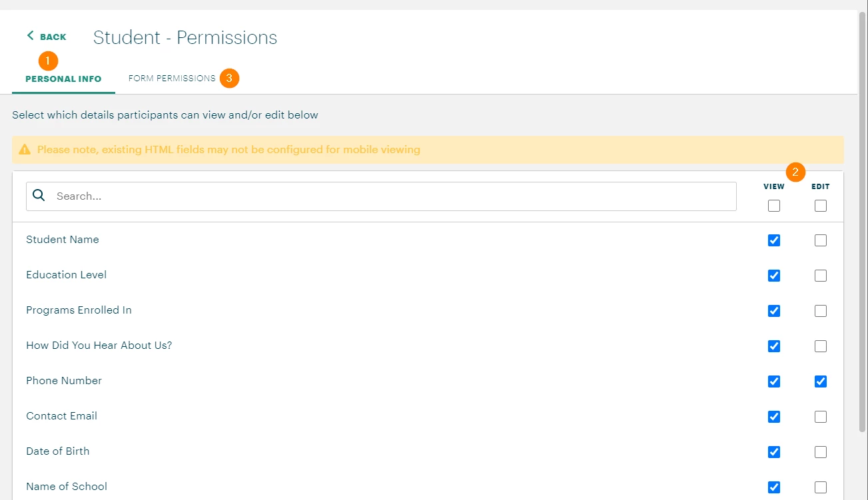Screen dimensions: 868x500
Task: Click the EDIT column header label
Action: pyautogui.click(x=821, y=187)
